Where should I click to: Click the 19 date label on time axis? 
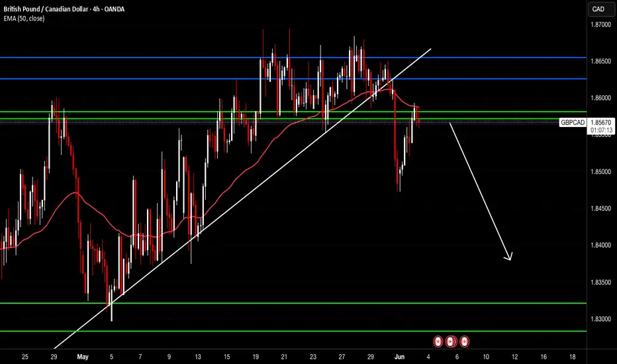tap(256, 357)
